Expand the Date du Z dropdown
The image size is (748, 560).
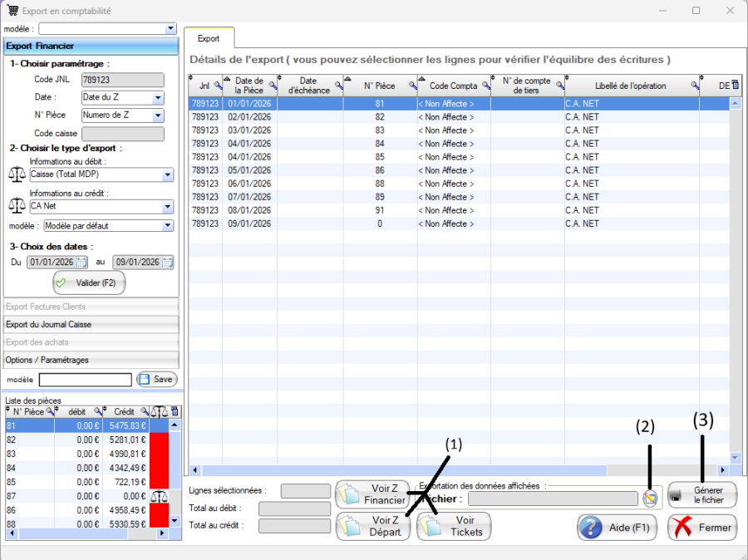[x=158, y=98]
